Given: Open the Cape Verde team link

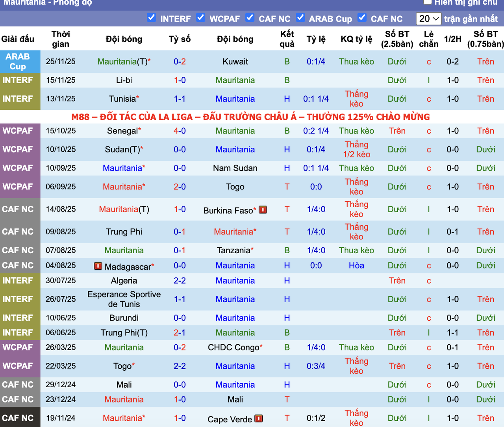Looking at the screenshot, I should (x=230, y=419).
